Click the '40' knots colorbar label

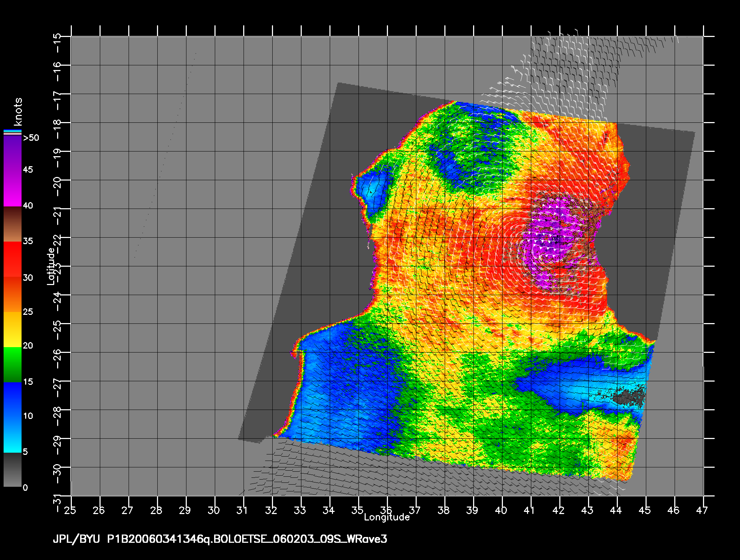pos(28,205)
